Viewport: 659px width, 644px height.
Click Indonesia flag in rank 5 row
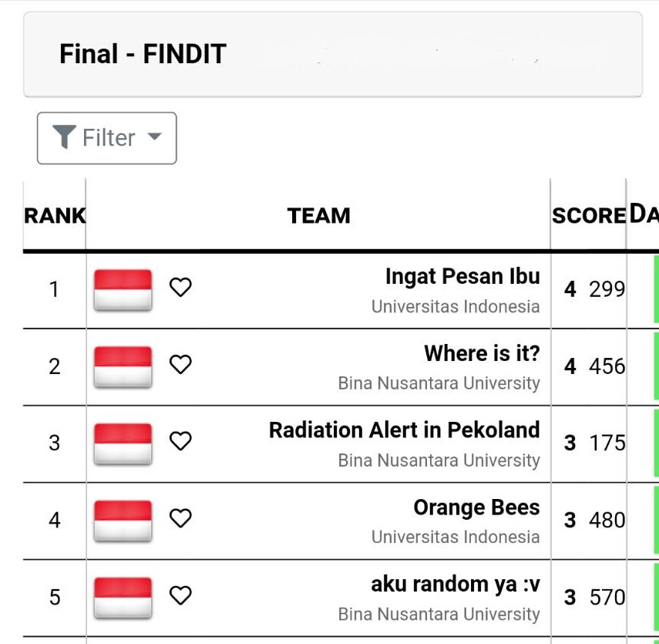tap(123, 598)
